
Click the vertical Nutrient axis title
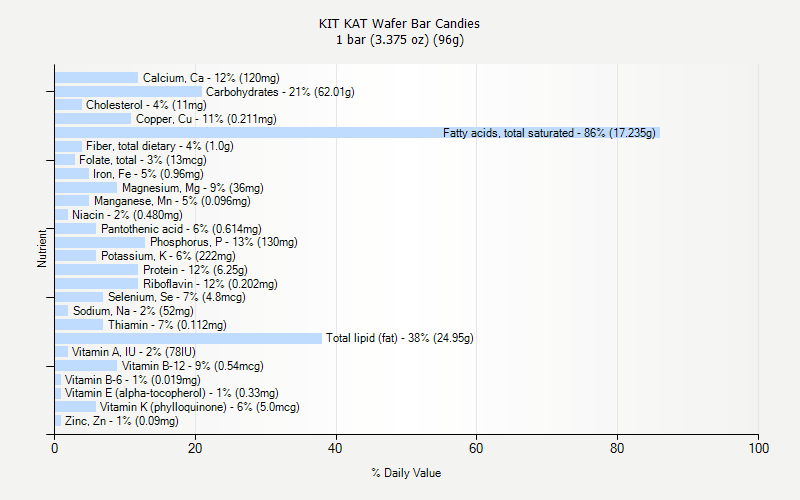coord(41,248)
